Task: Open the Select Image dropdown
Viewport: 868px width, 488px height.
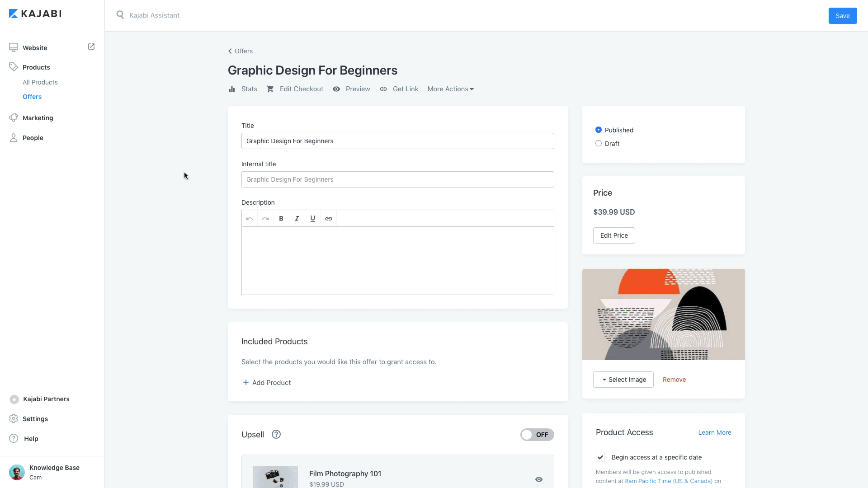Action: 623,380
